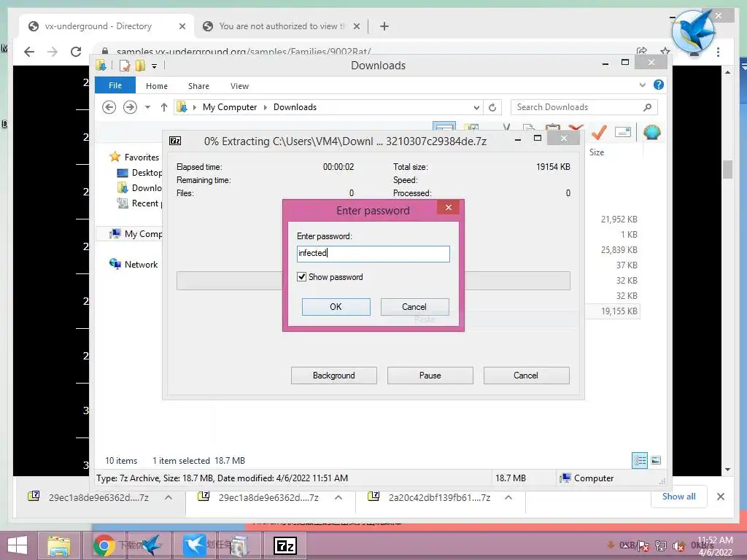
Task: Open a new Chrome tab
Action: pos(384,26)
